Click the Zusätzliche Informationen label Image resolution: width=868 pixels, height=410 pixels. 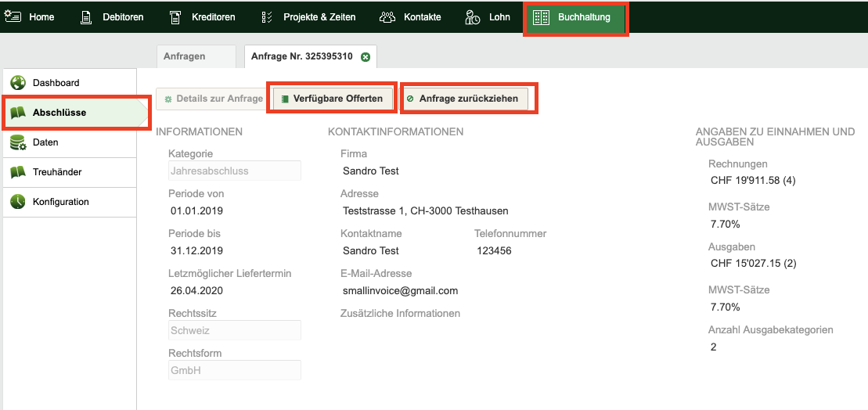pyautogui.click(x=400, y=313)
